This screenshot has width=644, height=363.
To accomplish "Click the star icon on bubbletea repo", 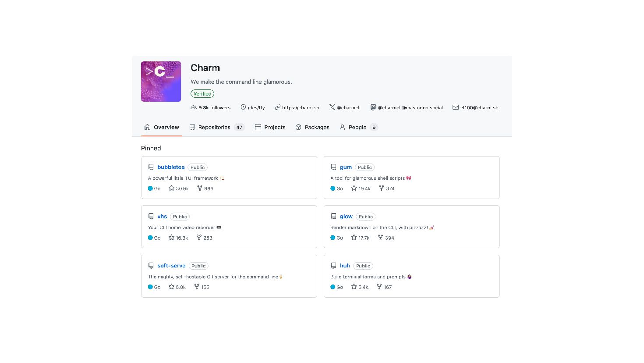I will point(171,188).
